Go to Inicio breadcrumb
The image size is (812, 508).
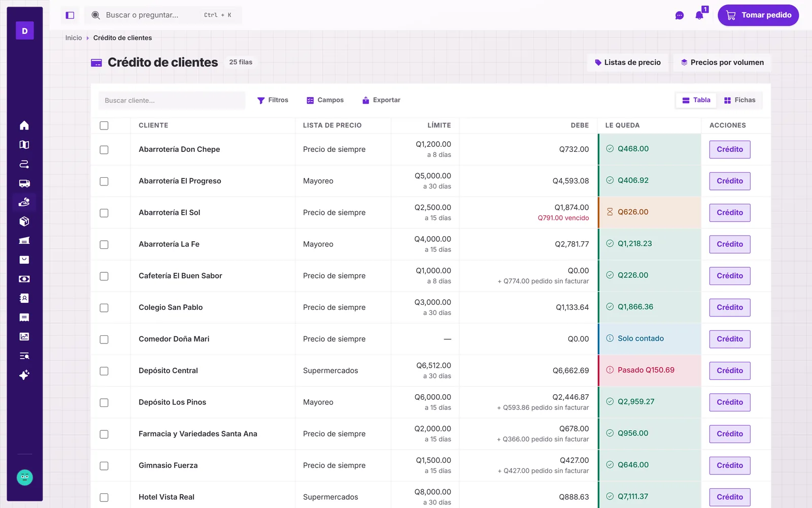click(74, 38)
